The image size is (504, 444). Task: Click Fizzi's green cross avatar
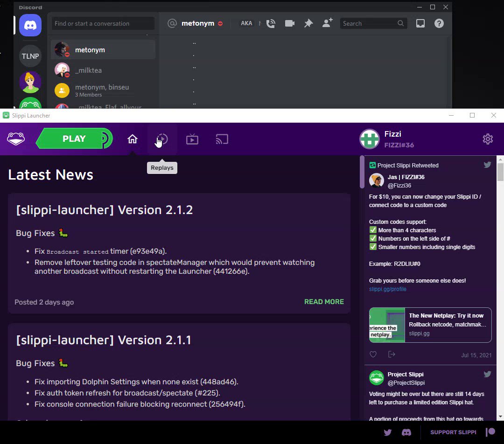[x=369, y=139]
